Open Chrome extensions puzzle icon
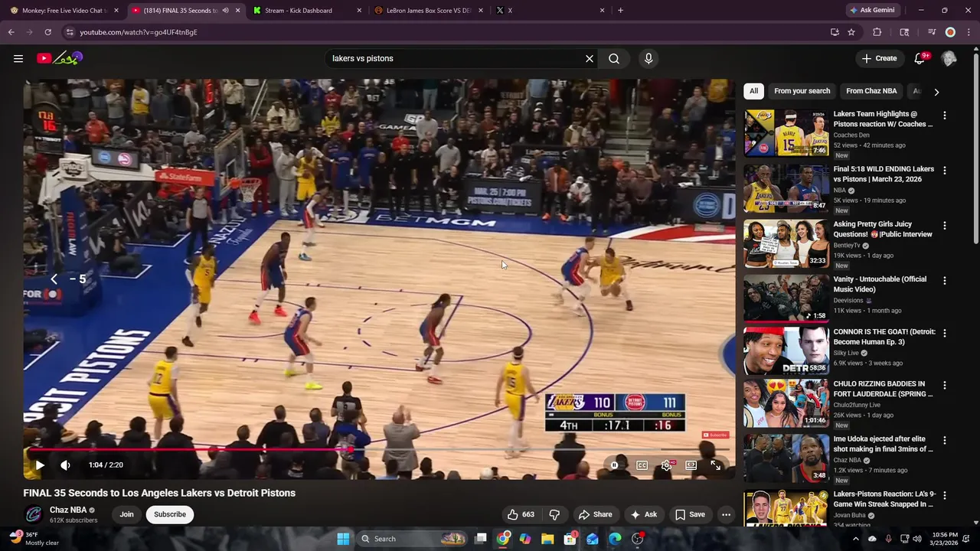Screen dimensions: 980x551 [x=877, y=32]
